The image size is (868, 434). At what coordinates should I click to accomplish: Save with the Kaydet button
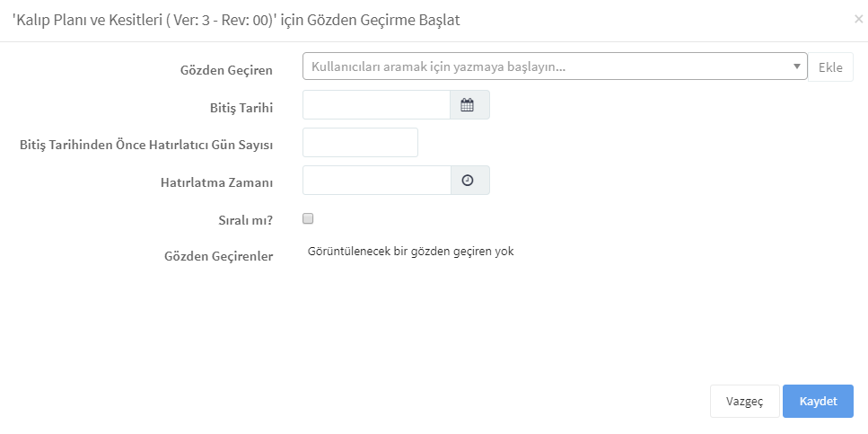(818, 402)
